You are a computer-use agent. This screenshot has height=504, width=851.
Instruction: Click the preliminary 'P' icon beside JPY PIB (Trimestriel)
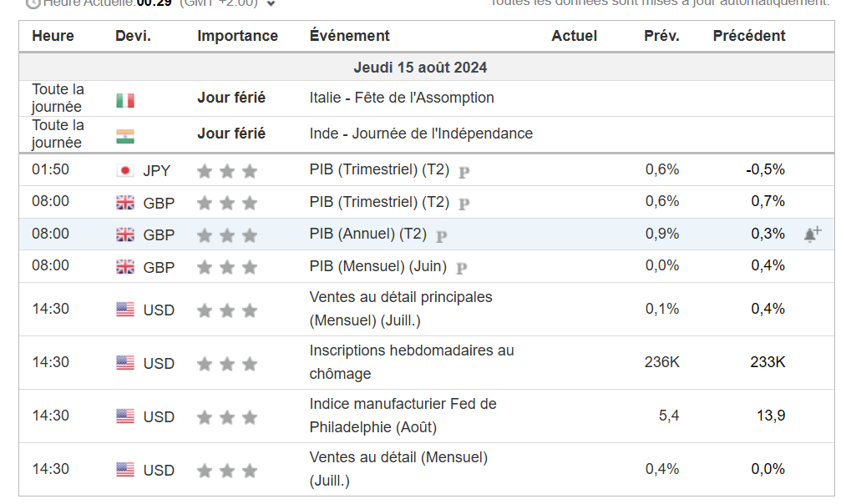(464, 173)
